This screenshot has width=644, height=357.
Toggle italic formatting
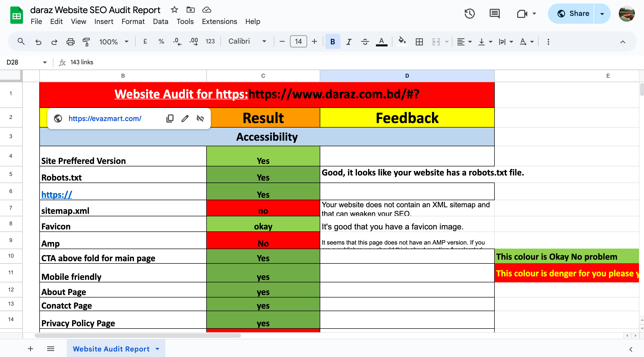349,41
